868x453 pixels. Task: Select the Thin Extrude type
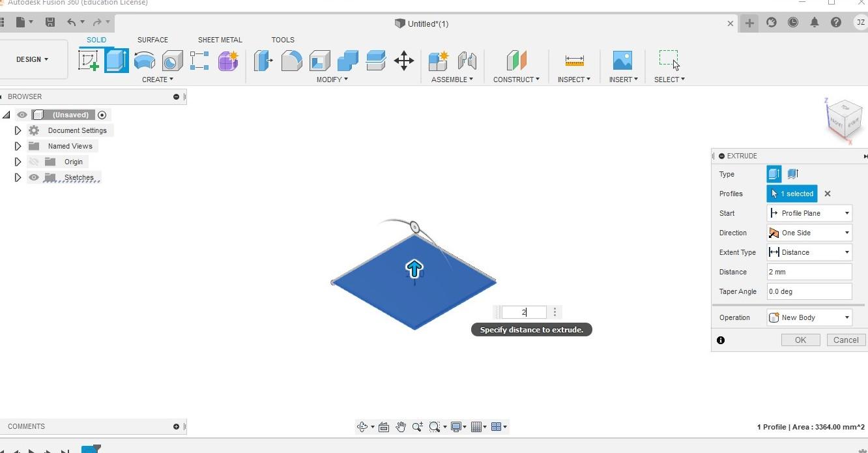tap(793, 174)
